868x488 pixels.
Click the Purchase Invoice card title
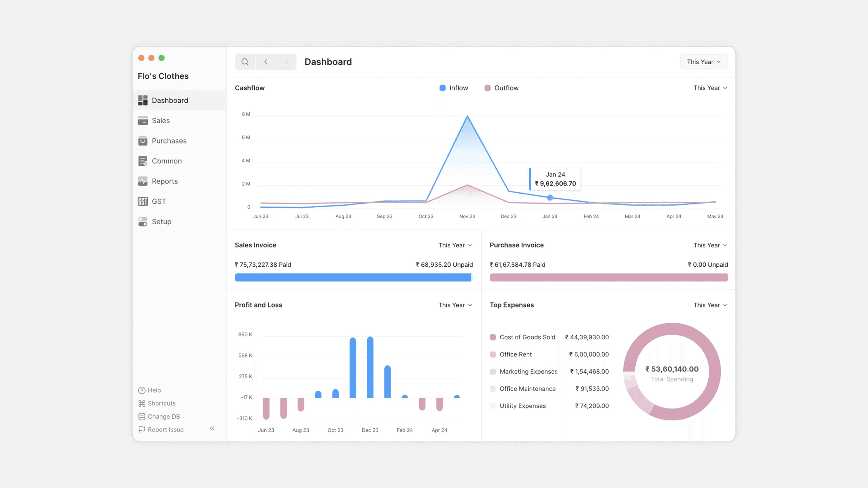click(x=517, y=245)
